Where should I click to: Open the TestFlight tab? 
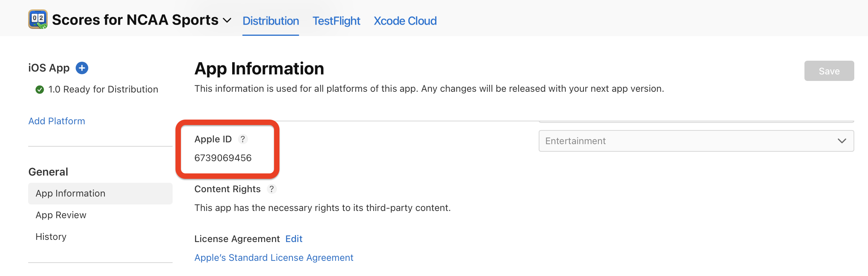click(336, 21)
